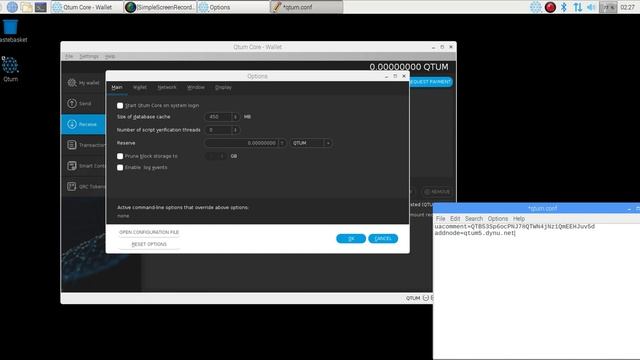Click the Request Payment button
The width and height of the screenshot is (640, 360).
(x=430, y=82)
